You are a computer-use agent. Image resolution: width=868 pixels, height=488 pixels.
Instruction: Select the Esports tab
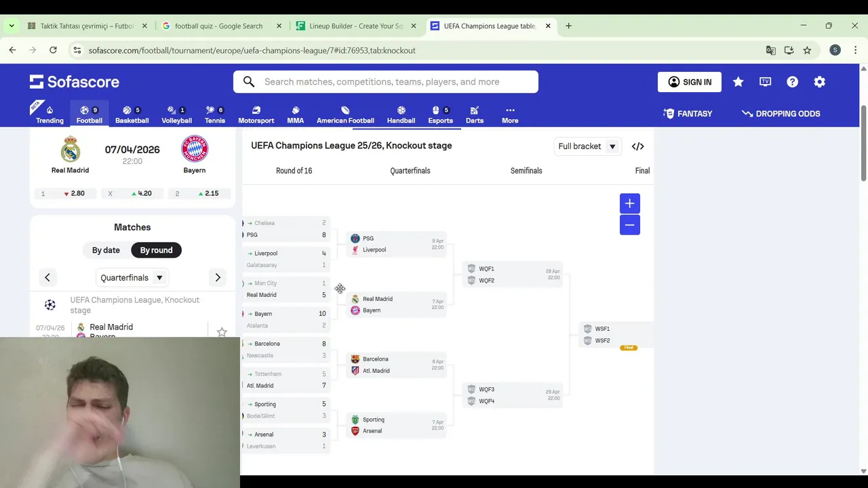click(x=440, y=115)
